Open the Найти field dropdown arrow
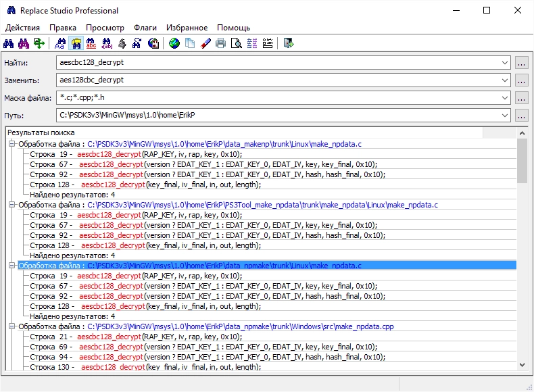Screen dimensions: 534x392 click(504, 63)
